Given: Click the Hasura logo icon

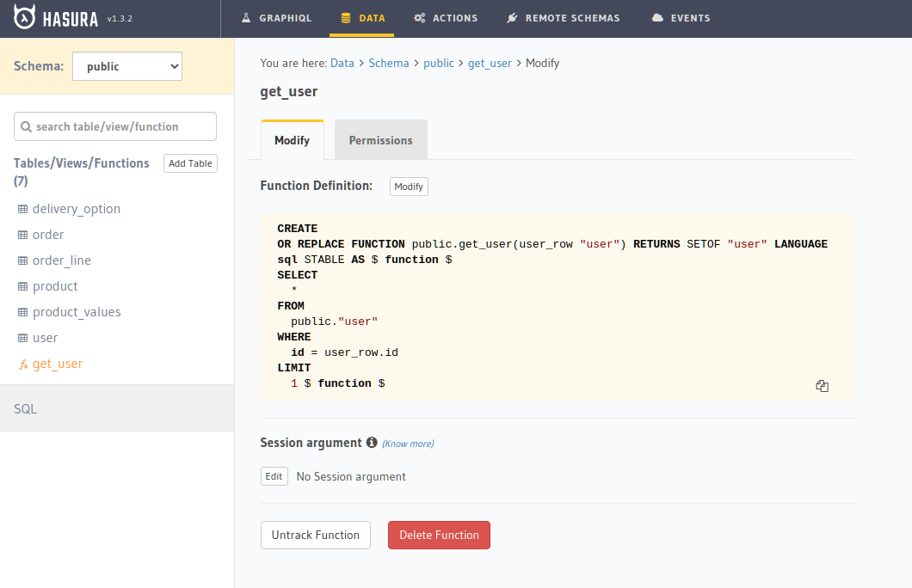Looking at the screenshot, I should coord(24,17).
